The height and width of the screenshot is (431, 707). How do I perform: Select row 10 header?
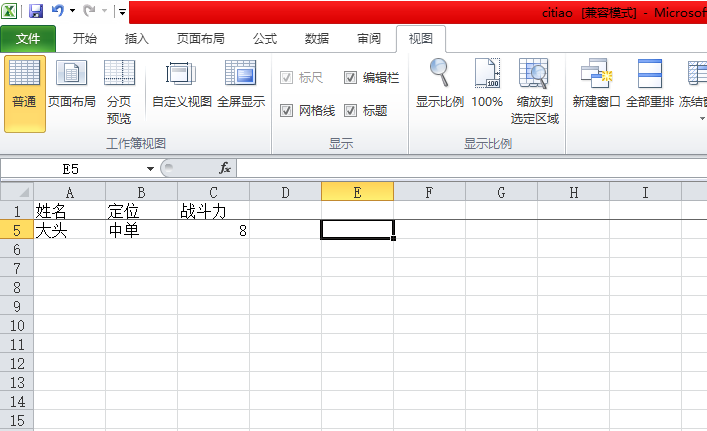pyautogui.click(x=17, y=325)
